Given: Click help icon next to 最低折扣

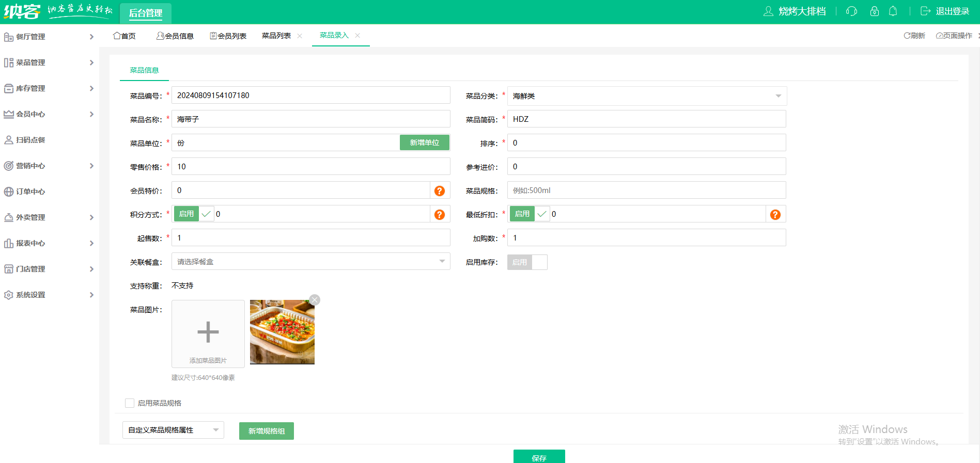Looking at the screenshot, I should (x=775, y=215).
